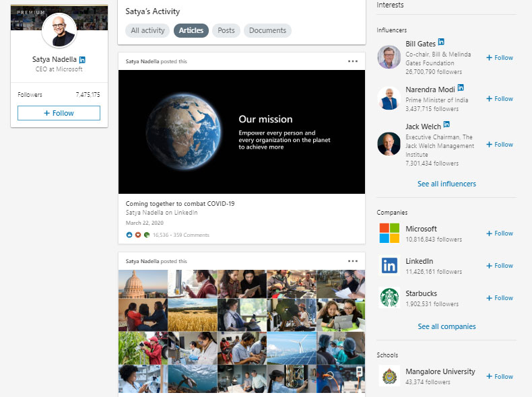This screenshot has height=397, width=532.
Task: Open LinkedIn company name link
Action: coord(419,261)
